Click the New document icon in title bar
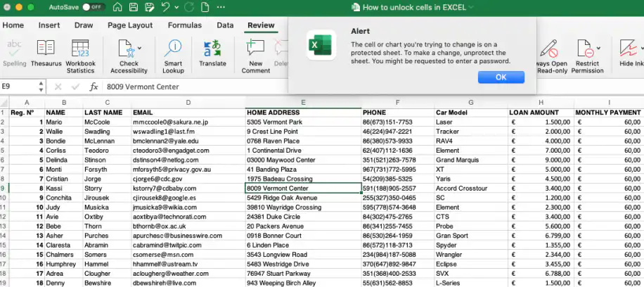644x287 pixels. coord(205,8)
